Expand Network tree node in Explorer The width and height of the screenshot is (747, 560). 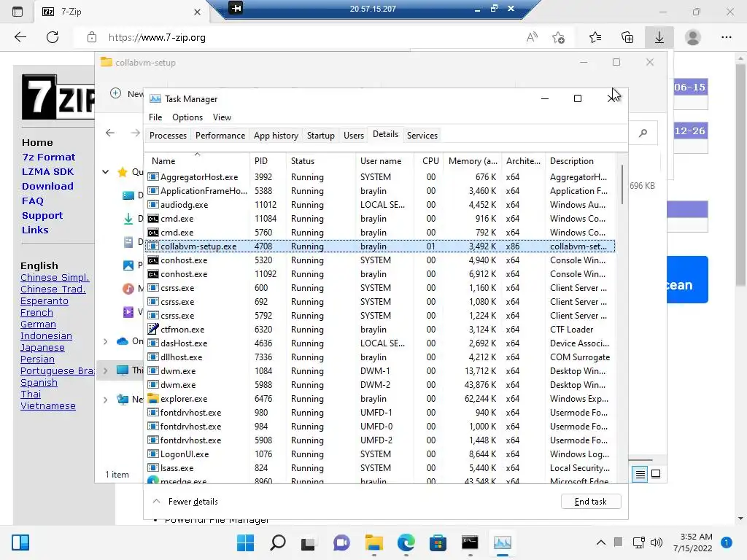105,400
